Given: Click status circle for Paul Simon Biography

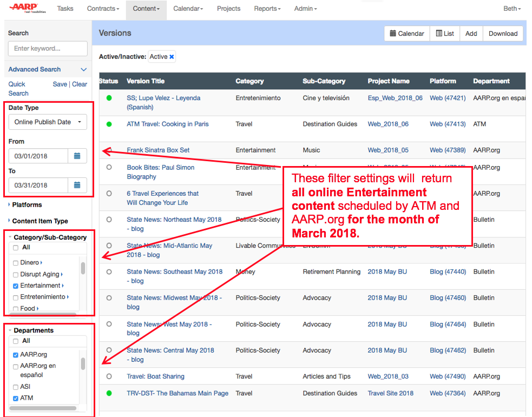Looking at the screenshot, I should (x=109, y=167).
